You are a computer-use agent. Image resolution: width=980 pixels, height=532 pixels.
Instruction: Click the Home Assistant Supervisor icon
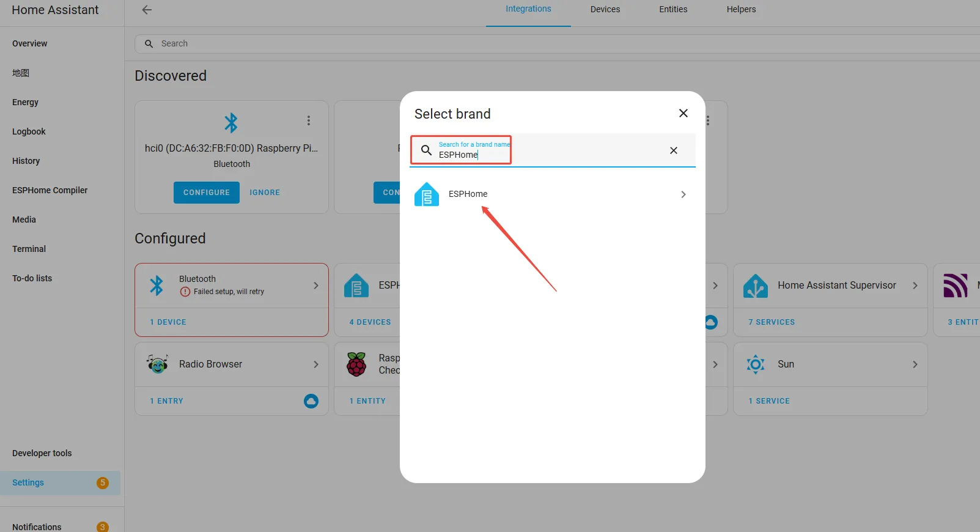[756, 286]
